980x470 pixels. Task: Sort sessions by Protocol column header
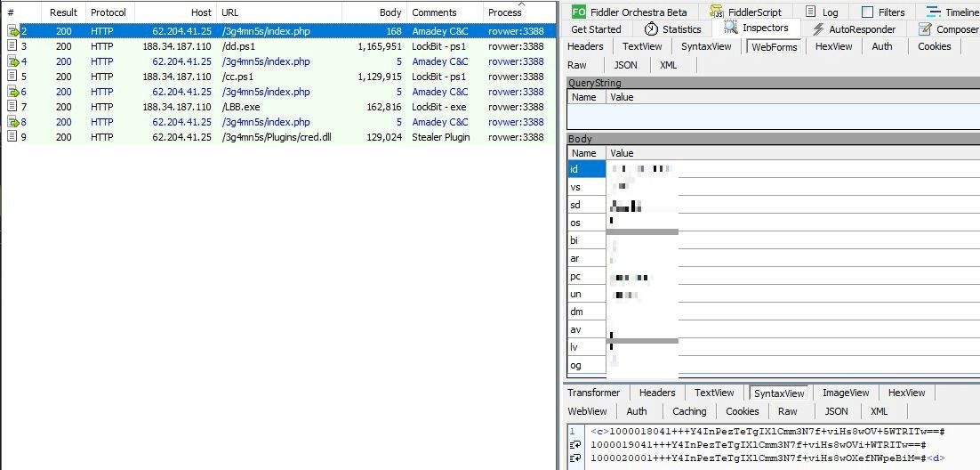click(x=108, y=12)
